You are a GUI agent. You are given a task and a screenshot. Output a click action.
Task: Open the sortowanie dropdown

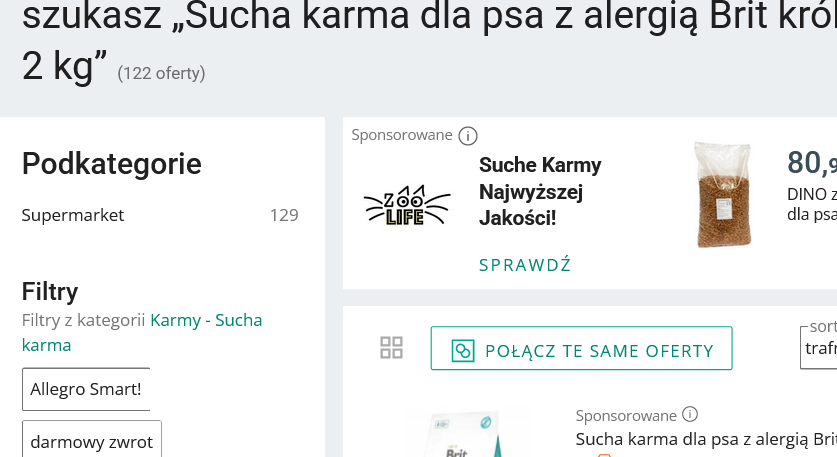(818, 349)
